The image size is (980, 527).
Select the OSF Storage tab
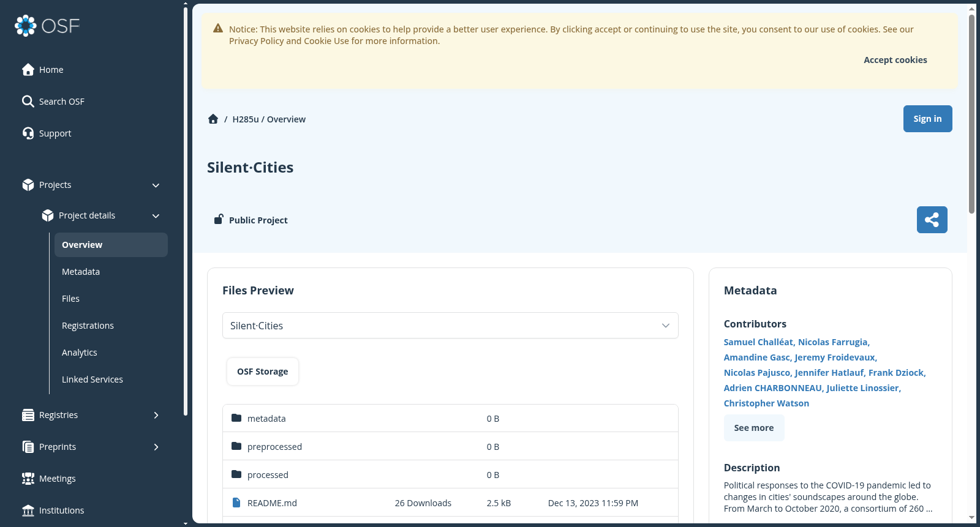tap(263, 372)
